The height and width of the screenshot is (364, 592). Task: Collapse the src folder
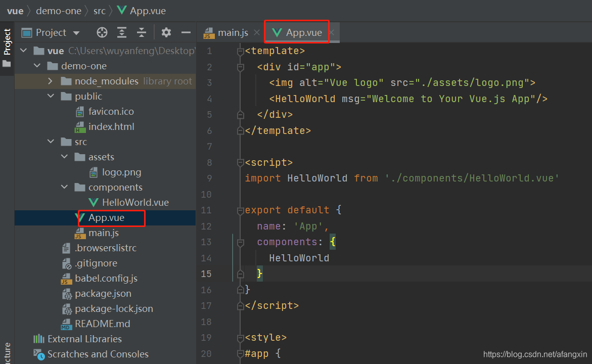tap(51, 141)
